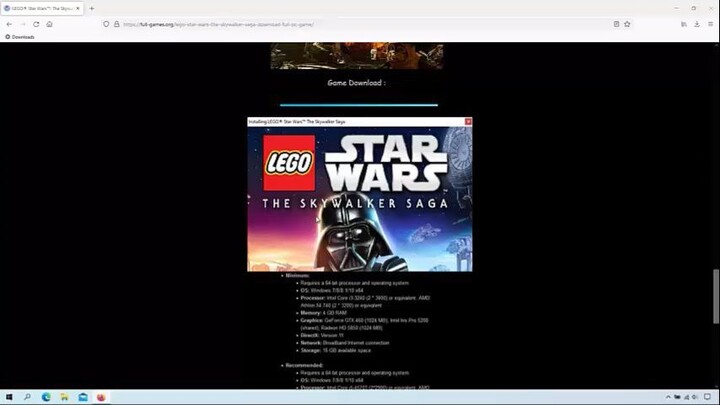Screen dimensions: 720x405
Task: Open the volume control in tray
Action: click(695, 397)
